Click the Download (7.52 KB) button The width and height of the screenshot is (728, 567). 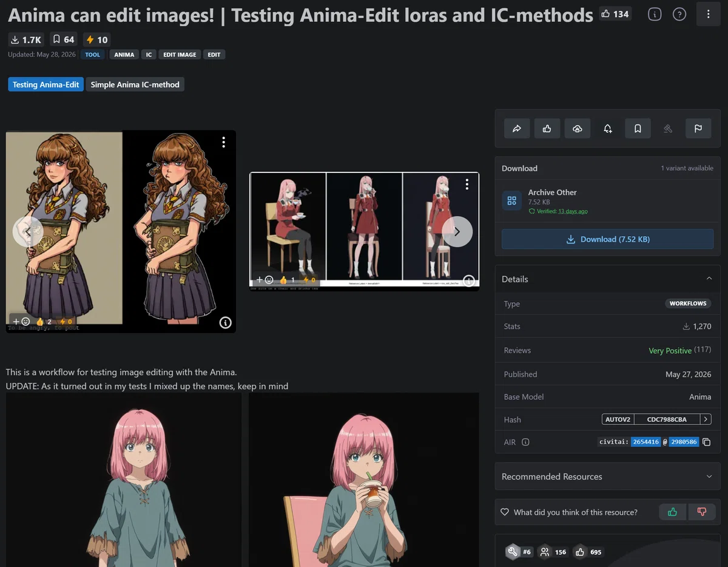click(607, 239)
